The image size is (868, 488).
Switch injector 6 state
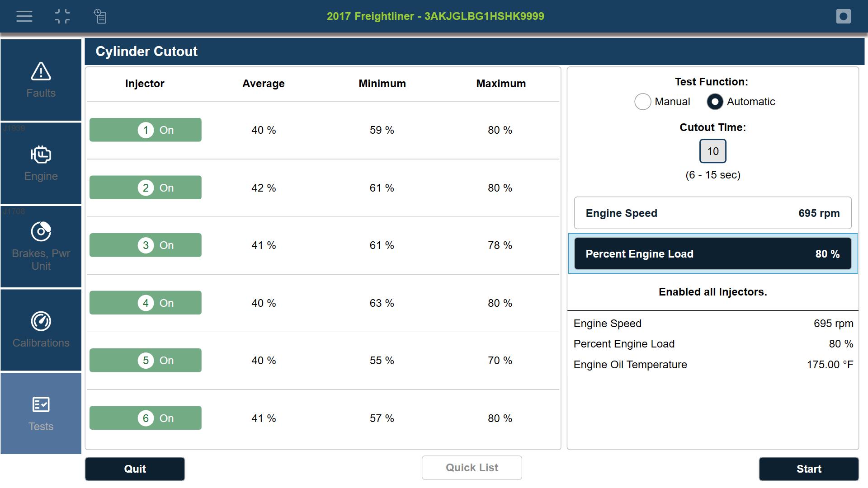[x=146, y=418]
